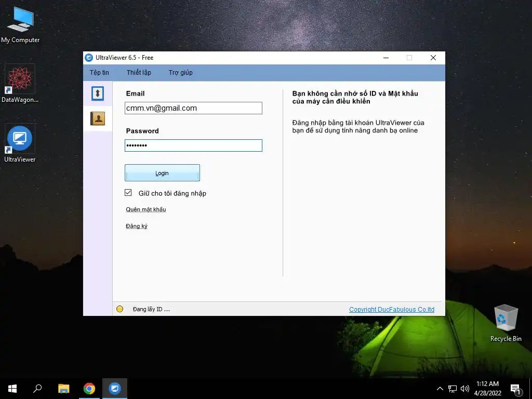The width and height of the screenshot is (532, 399).
Task: Open the taskbar clock showing 1:12 AM
Action: [x=487, y=389]
